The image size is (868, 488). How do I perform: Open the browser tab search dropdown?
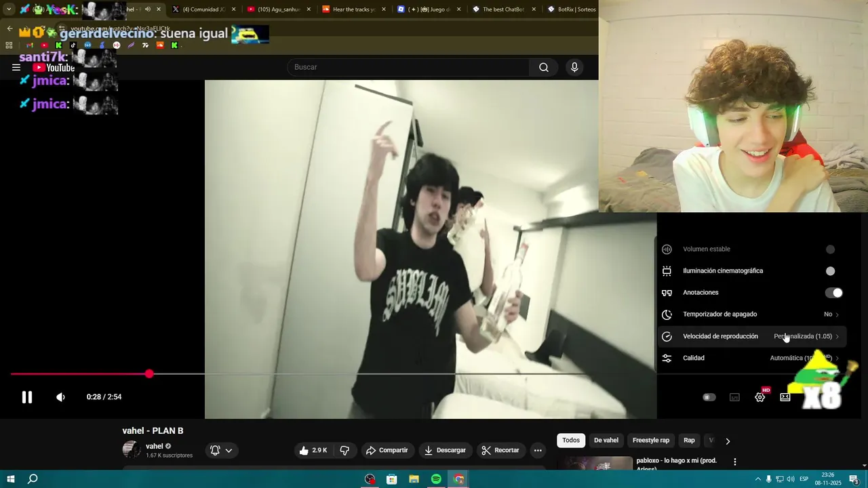(x=9, y=9)
